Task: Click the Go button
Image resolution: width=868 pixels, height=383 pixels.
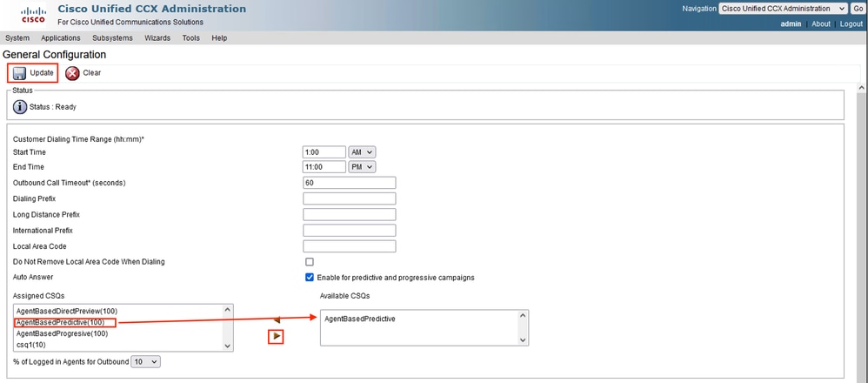Action: (858, 9)
